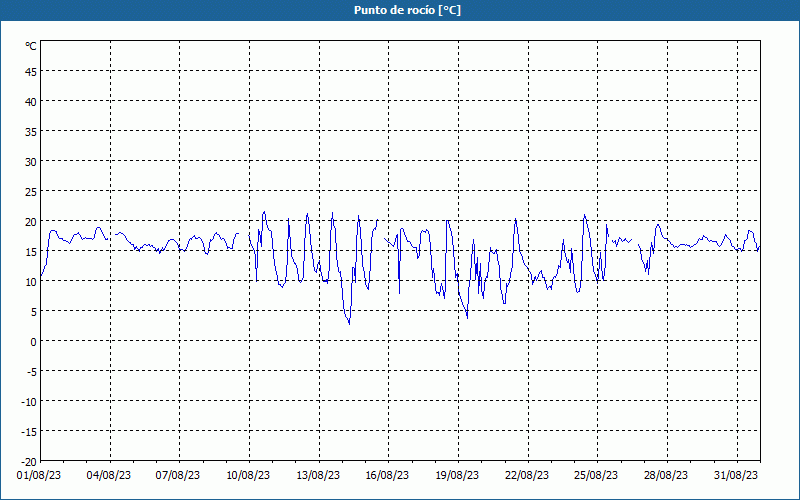Select the positive 10 y-axis value

click(x=31, y=282)
